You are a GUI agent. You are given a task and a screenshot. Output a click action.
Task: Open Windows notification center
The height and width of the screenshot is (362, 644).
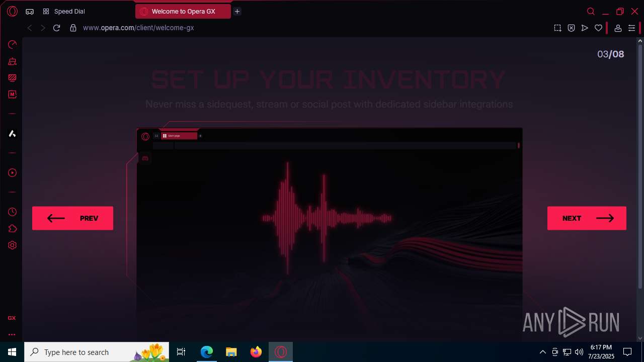tap(627, 352)
